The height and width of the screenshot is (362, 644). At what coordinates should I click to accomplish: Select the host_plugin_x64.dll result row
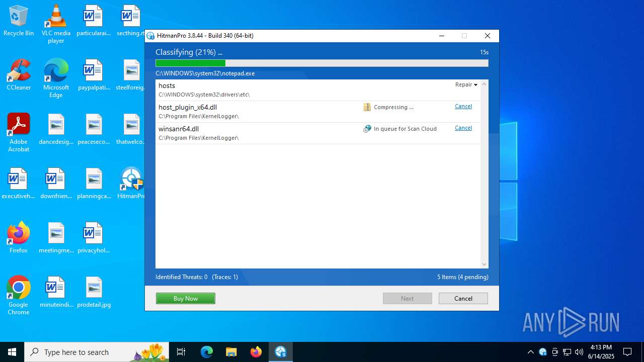317,112
